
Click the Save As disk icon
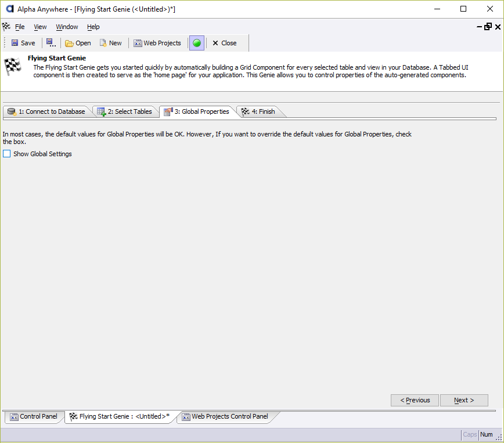tap(51, 43)
